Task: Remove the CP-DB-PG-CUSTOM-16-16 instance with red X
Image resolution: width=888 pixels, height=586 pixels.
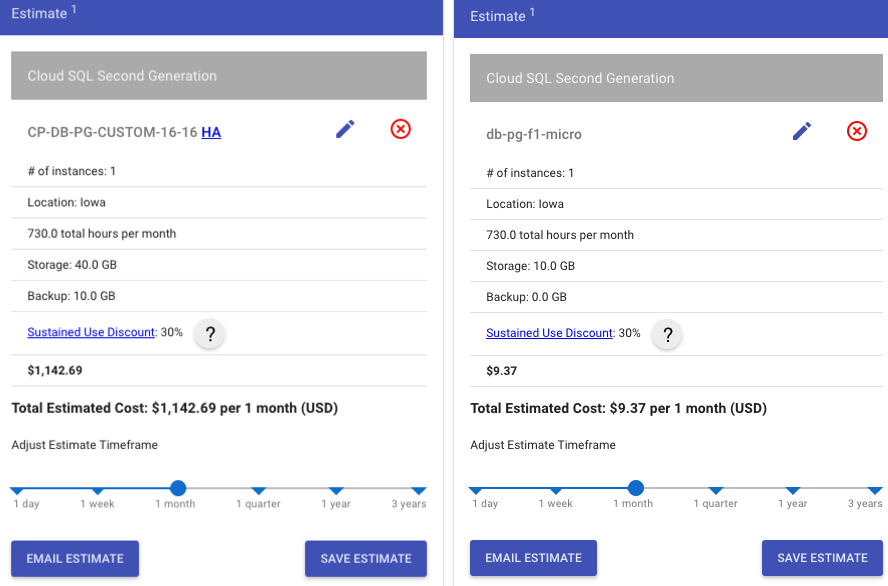Action: (x=400, y=129)
